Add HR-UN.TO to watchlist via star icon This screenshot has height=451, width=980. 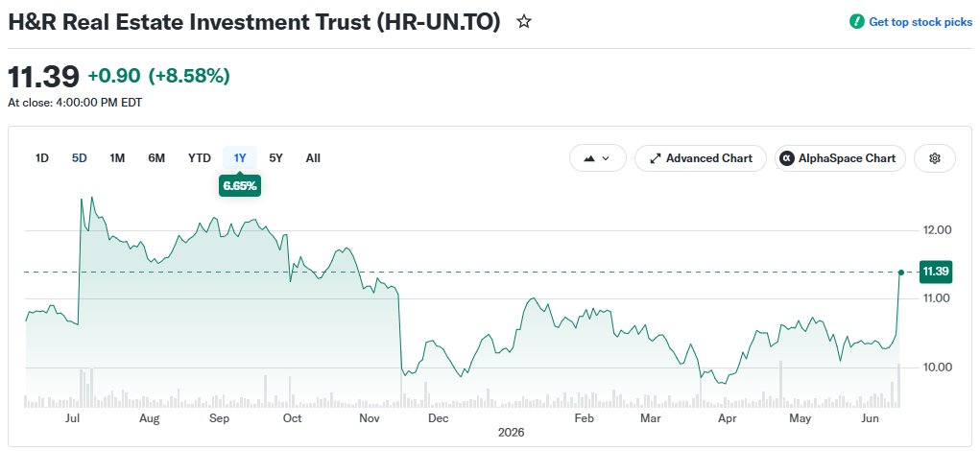click(x=524, y=22)
